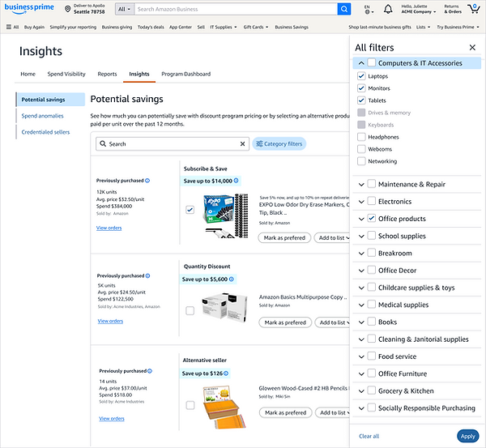Screen dimensions: 486x448
Task: Select Potential savings in sidebar
Action: (x=50, y=100)
